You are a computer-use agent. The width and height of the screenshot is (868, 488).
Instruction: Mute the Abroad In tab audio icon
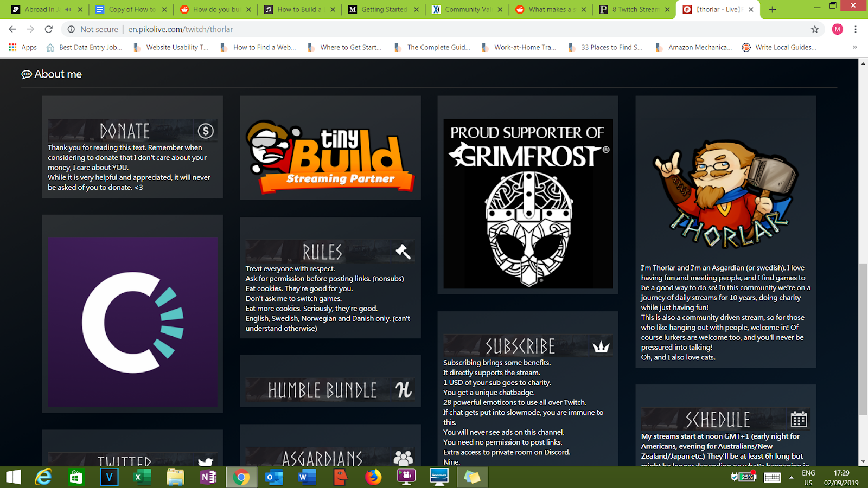coord(68,9)
